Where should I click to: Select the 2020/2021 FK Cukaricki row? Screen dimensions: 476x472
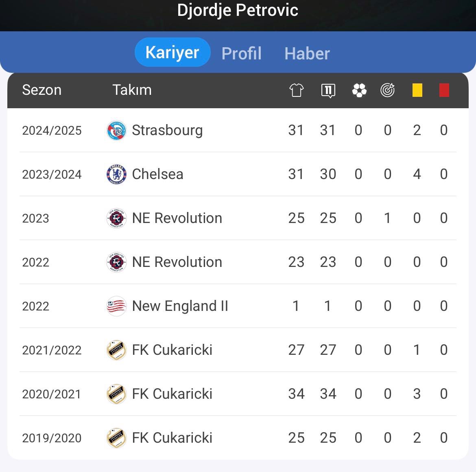238,394
